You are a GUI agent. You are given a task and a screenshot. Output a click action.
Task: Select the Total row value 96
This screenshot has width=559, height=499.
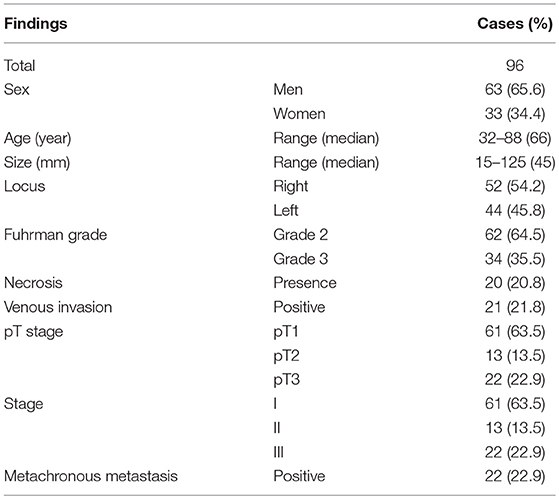pyautogui.click(x=515, y=66)
